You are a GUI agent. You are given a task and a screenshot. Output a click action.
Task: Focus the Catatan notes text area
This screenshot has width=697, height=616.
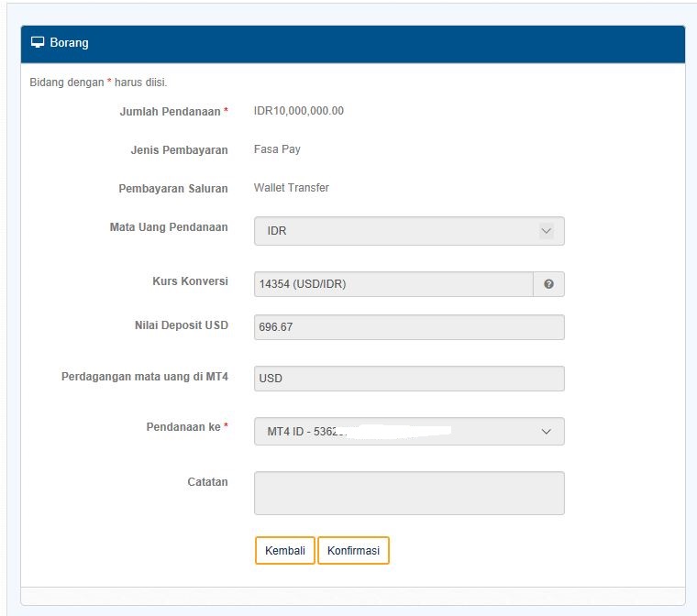tap(409, 493)
